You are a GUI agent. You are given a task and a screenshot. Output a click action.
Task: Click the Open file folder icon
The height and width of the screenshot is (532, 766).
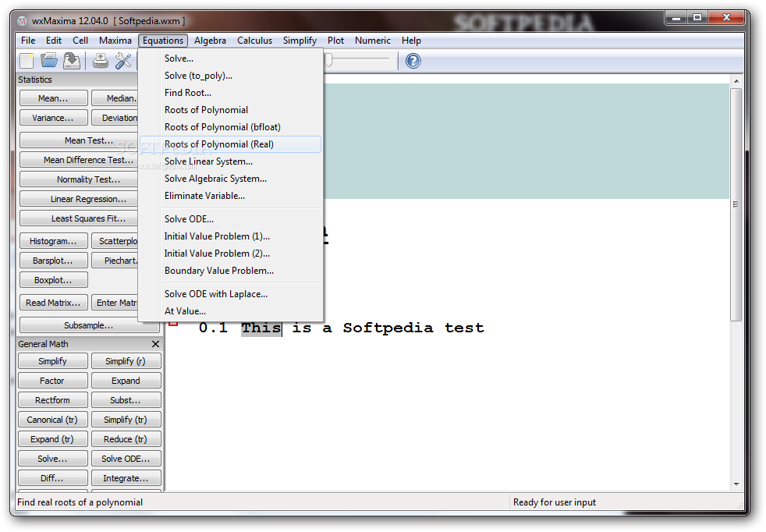(49, 61)
